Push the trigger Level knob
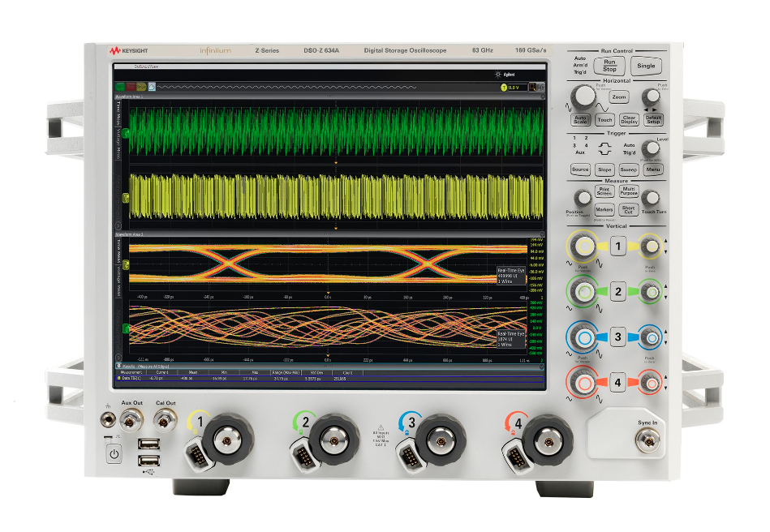This screenshot has width=770, height=532. point(652,148)
